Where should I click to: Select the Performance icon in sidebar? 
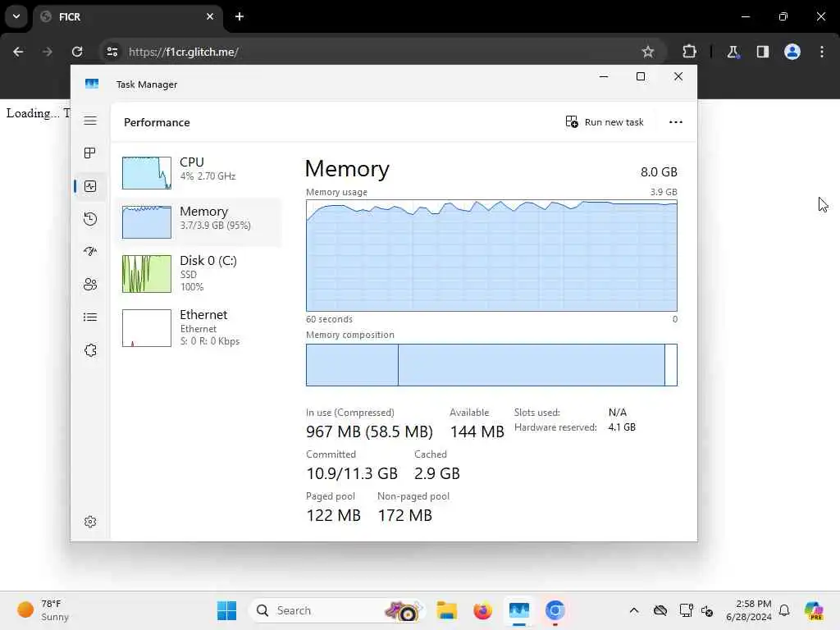tap(90, 186)
